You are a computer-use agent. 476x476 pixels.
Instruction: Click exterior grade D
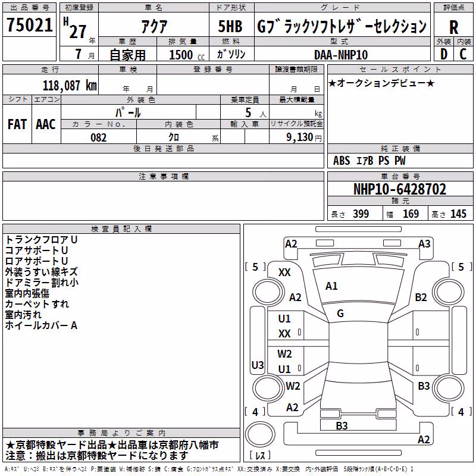click(444, 54)
